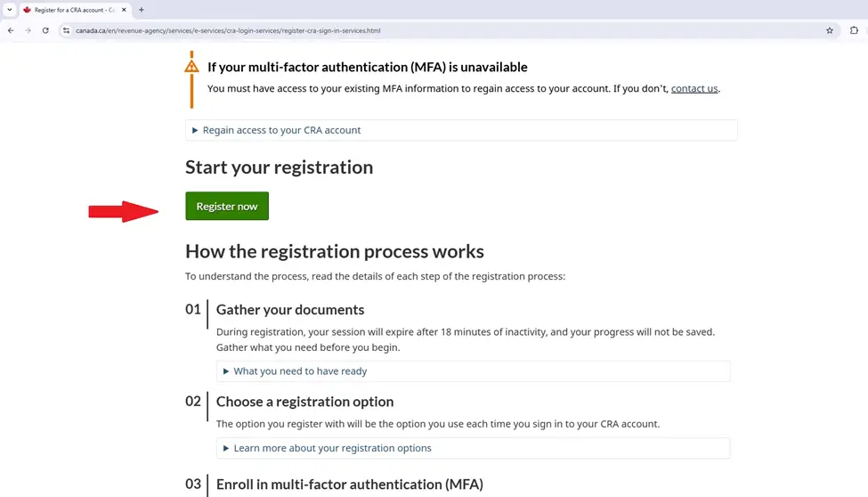This screenshot has height=497, width=868.
Task: Click the browser forward arrow
Action: [28, 30]
